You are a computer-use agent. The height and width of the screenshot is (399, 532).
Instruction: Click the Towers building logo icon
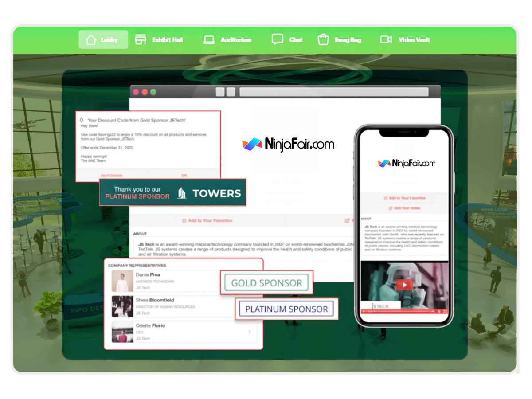point(182,192)
